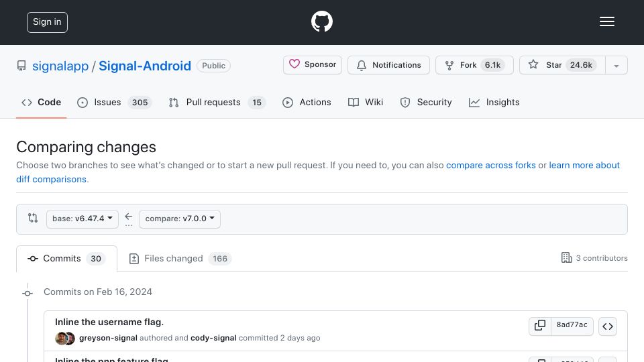644x362 pixels.
Task: Copy the full SHA for 8ad77ac
Action: [539, 326]
